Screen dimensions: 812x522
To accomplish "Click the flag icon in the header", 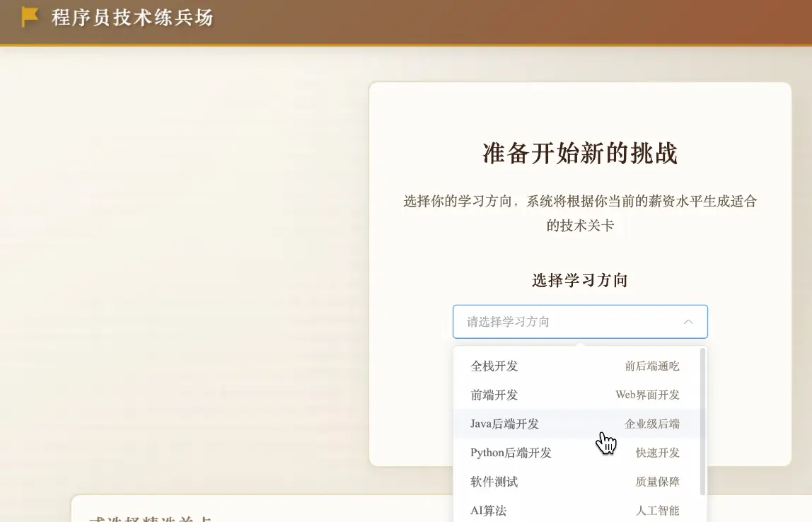I will pos(28,16).
